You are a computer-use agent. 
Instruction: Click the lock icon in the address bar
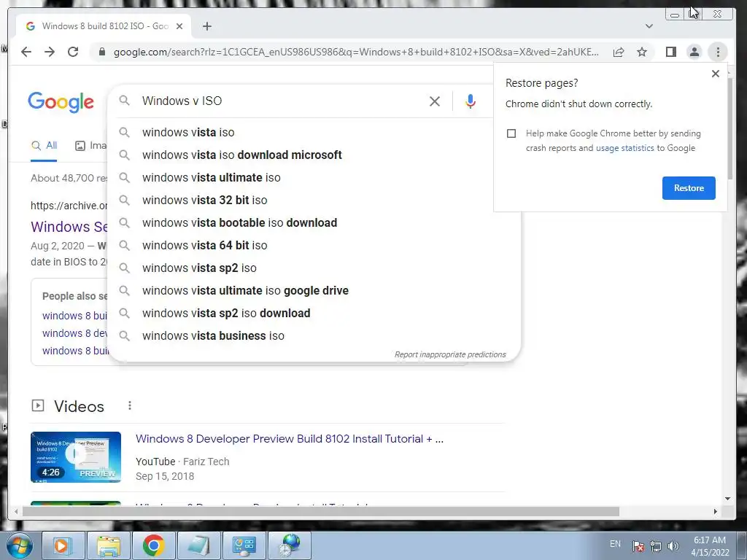(x=101, y=52)
